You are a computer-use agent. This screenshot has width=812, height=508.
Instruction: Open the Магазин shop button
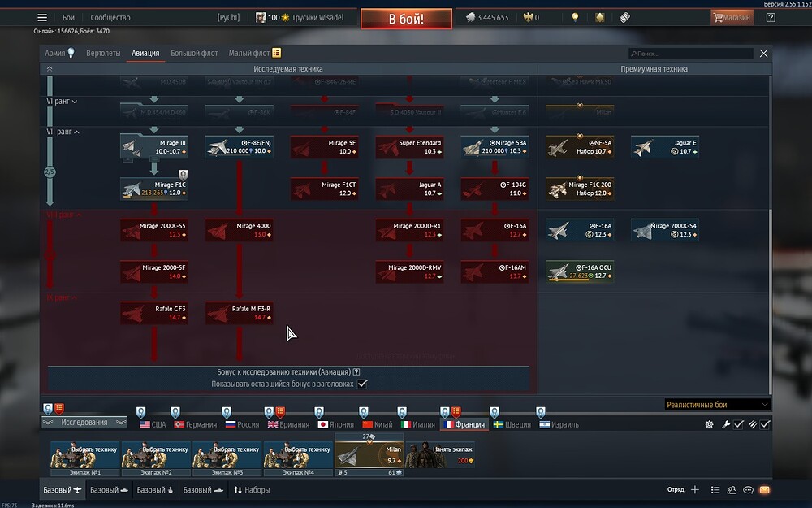732,18
